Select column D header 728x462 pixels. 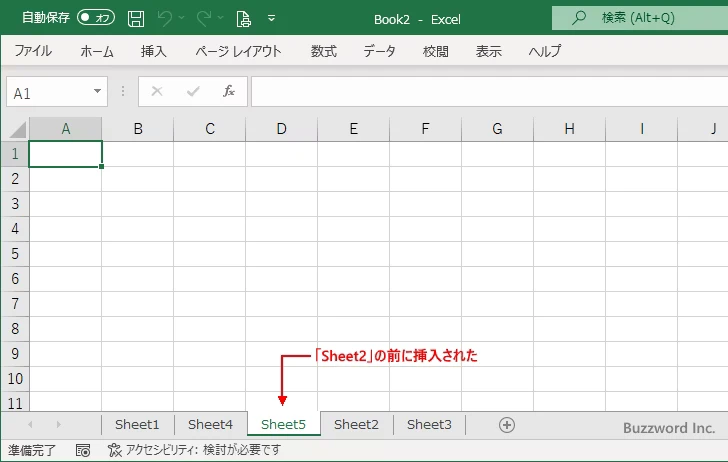[x=281, y=129]
